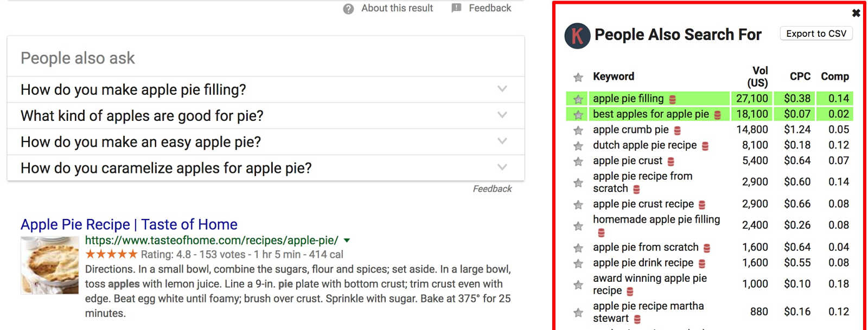Image resolution: width=868 pixels, height=330 pixels.
Task: Toggle favorite star for 'apple pie crust'
Action: [578, 161]
